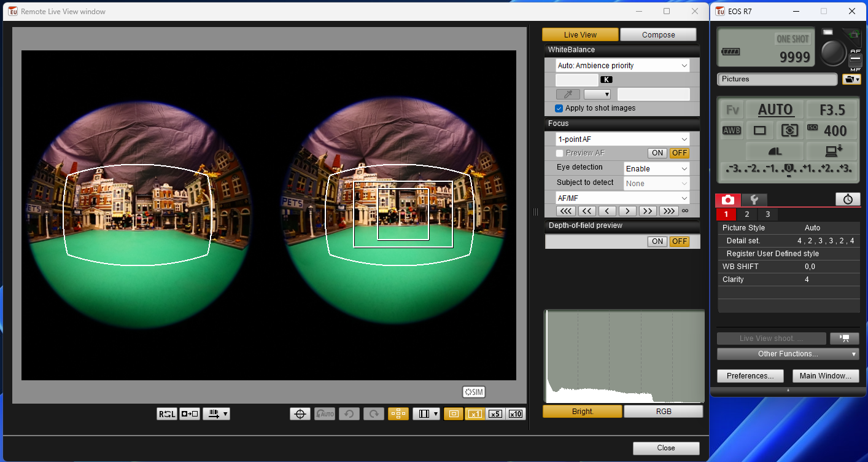Click the AUTO shutter speed setting
The width and height of the screenshot is (868, 462).
coord(775,111)
